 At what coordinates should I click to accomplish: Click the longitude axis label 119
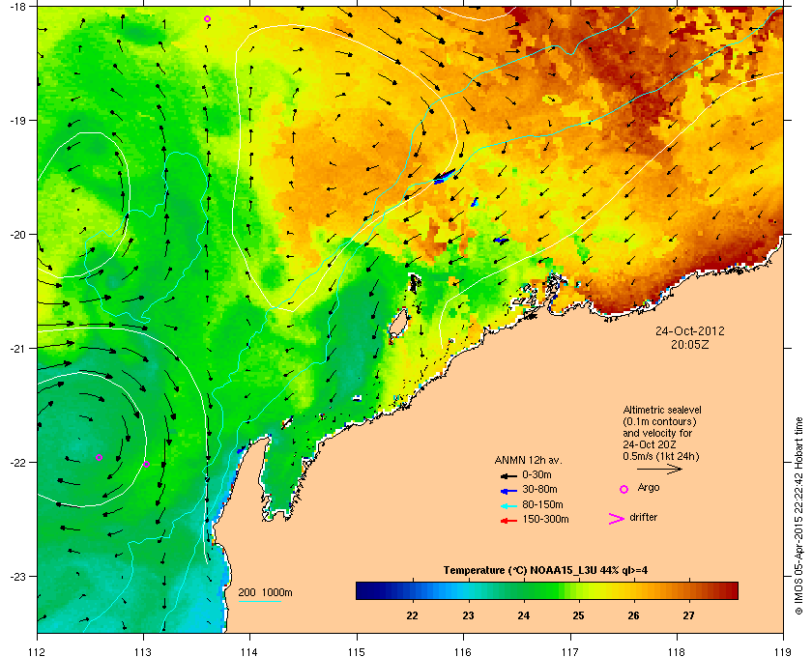coord(782,651)
